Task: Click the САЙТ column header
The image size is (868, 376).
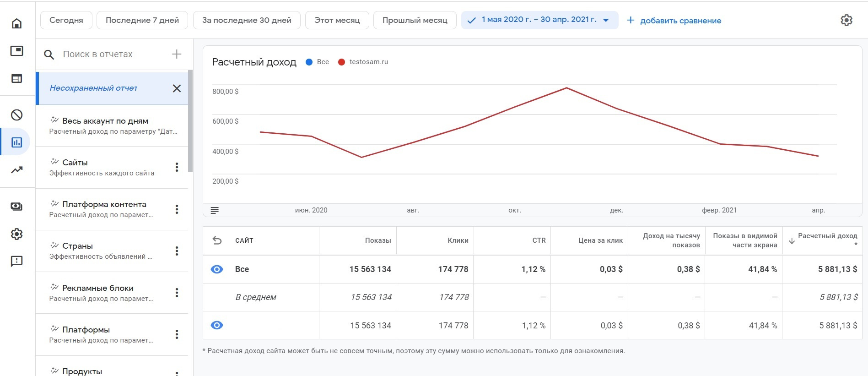Action: (244, 240)
